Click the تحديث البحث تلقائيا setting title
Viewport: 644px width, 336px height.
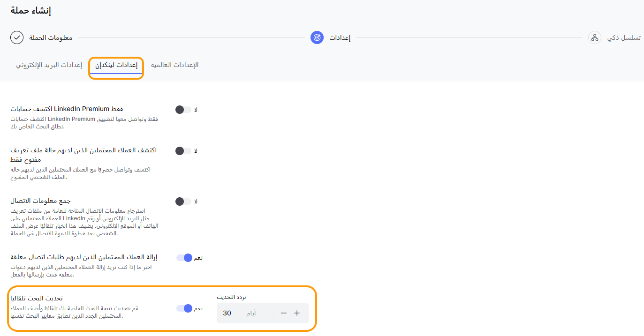37,299
